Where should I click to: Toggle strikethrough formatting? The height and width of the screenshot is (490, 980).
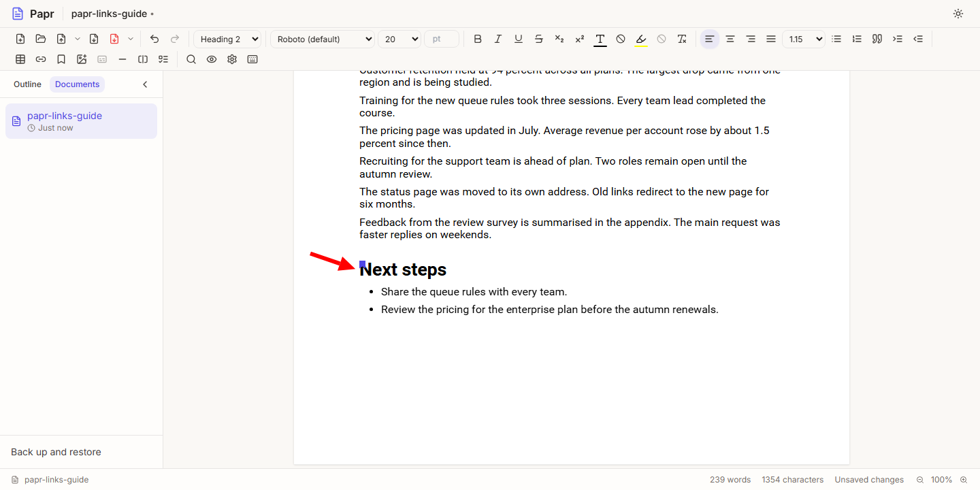tap(539, 39)
